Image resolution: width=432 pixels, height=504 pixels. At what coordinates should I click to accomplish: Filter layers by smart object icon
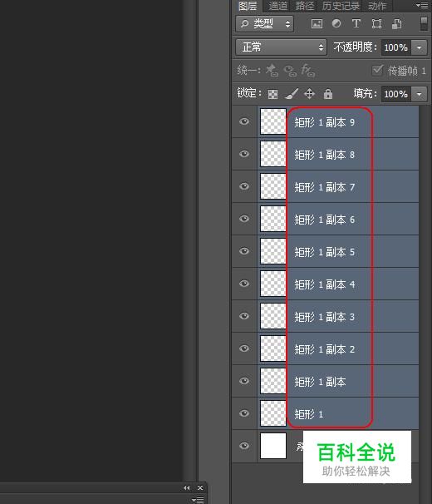point(396,24)
